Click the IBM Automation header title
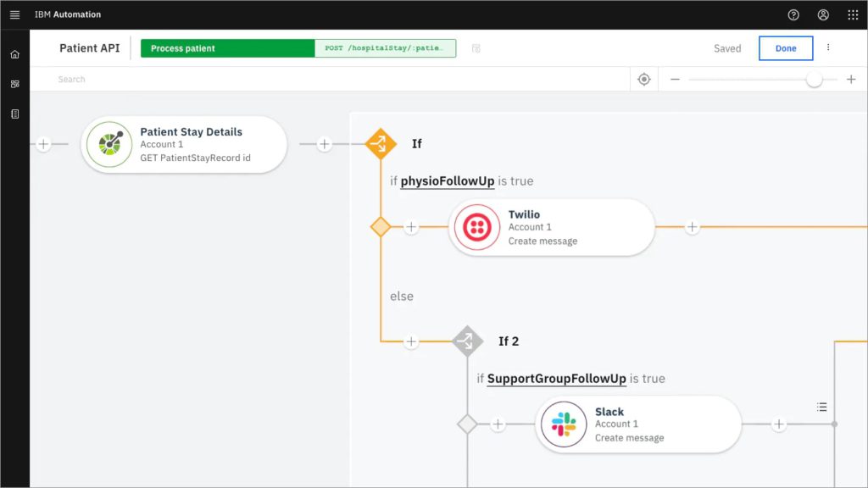868x488 pixels. [x=68, y=14]
